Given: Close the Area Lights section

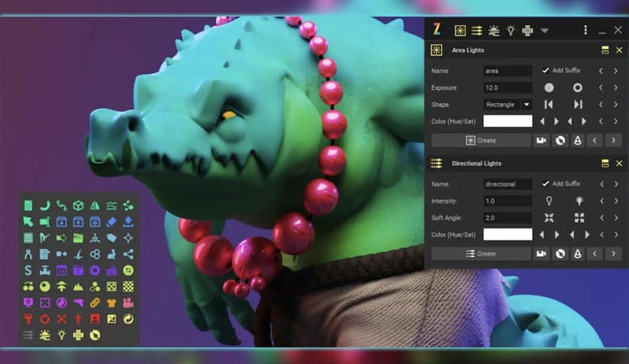Looking at the screenshot, I should click(619, 50).
